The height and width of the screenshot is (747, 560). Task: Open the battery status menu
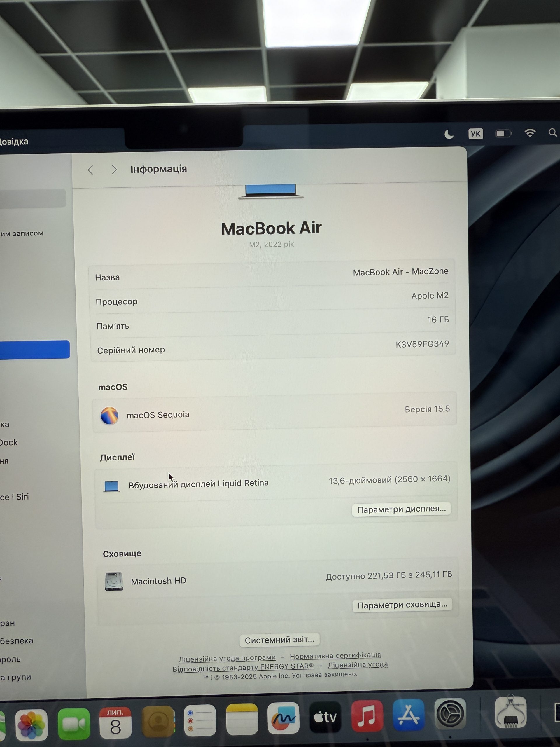point(503,133)
